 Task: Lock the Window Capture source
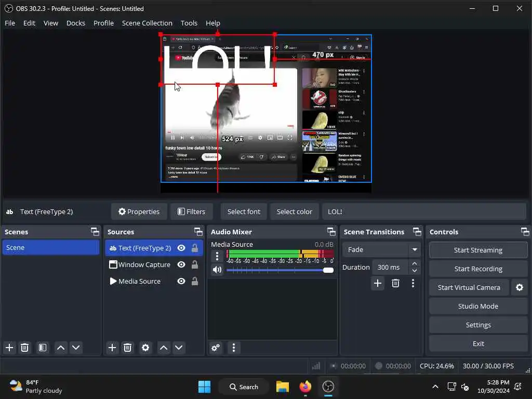(195, 264)
